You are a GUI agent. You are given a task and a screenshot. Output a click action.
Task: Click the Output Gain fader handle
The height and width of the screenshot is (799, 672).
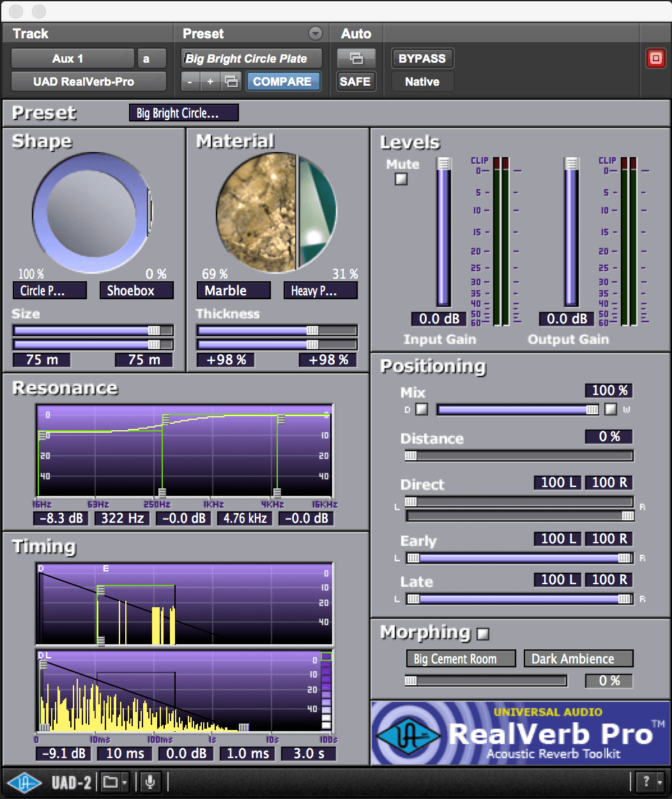(x=572, y=164)
